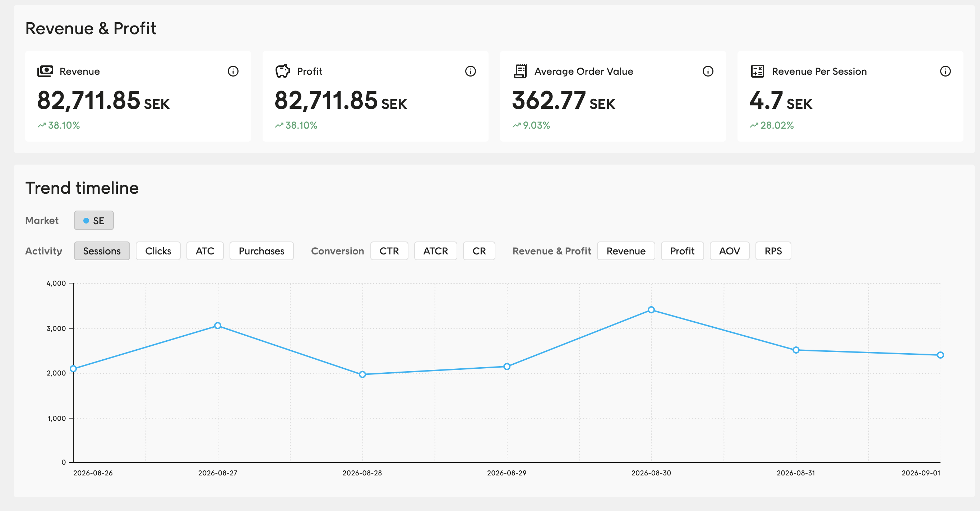Viewport: 980px width, 511px height.
Task: Toggle the SE market filter
Action: (94, 220)
